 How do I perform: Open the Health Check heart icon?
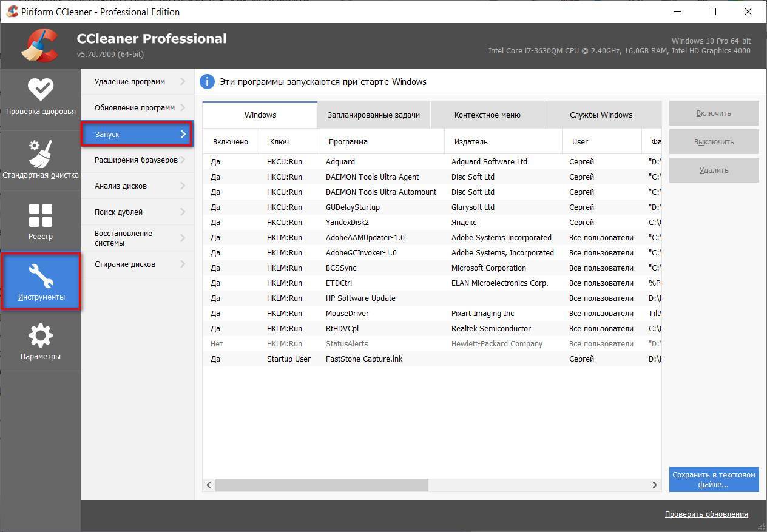[41, 90]
